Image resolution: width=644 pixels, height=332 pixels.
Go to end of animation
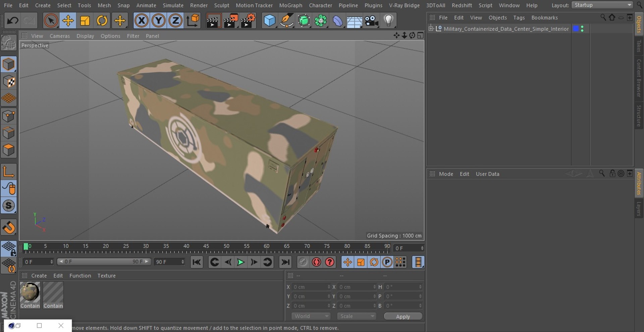pos(285,262)
